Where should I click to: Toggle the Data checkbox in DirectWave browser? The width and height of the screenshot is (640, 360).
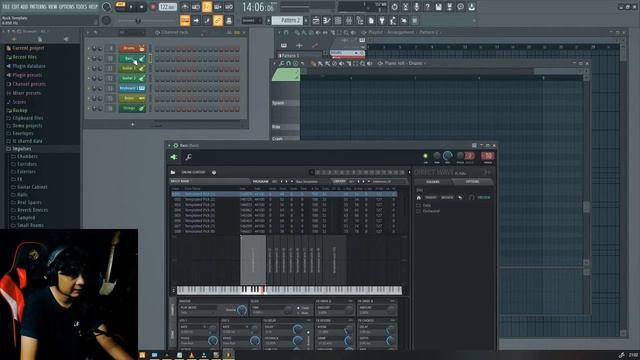(x=418, y=205)
